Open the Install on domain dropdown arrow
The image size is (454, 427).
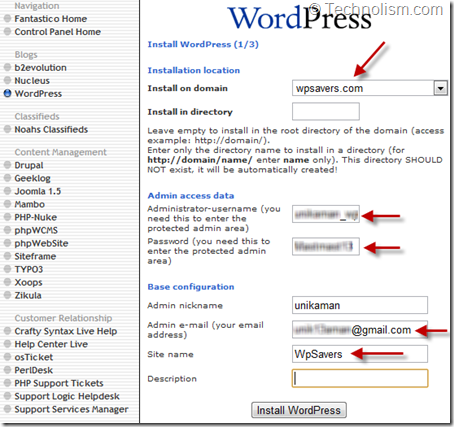coord(440,88)
